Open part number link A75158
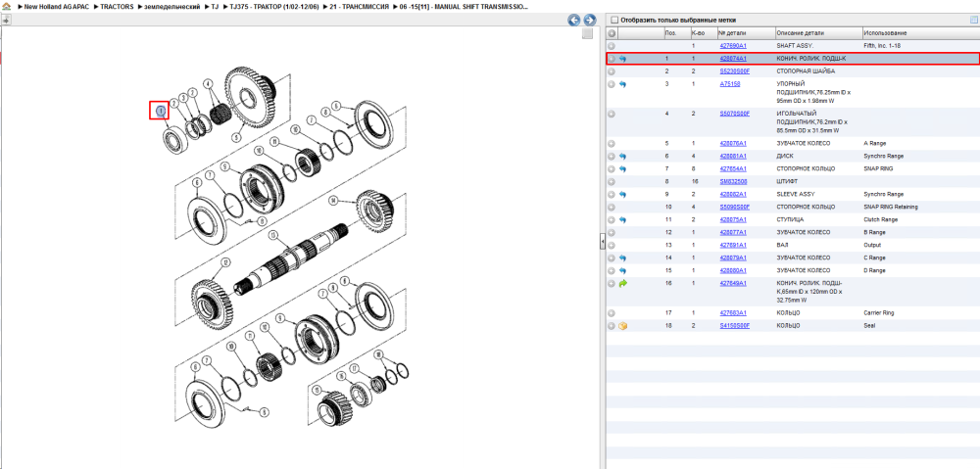980x469 pixels. tap(730, 84)
